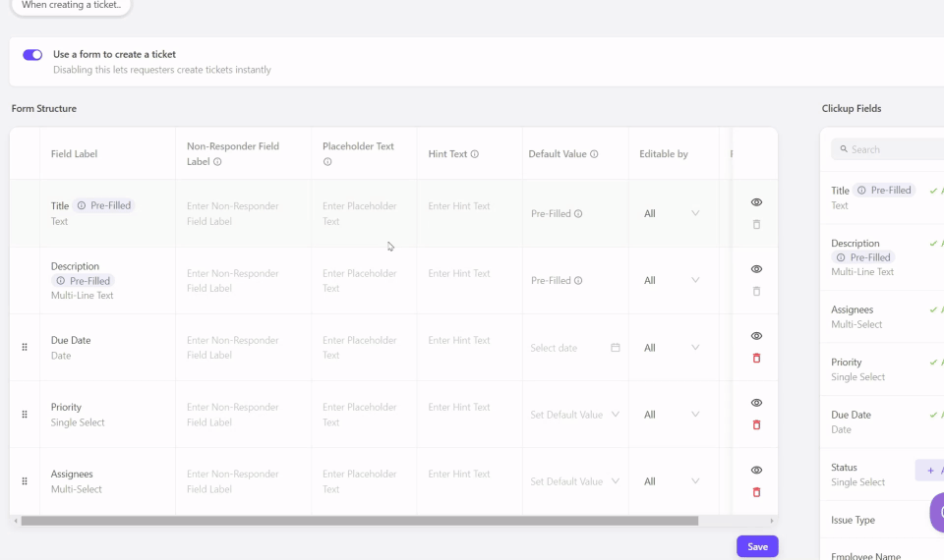Click the Priority row drag handle
Screen dimensions: 944x560
(25, 415)
